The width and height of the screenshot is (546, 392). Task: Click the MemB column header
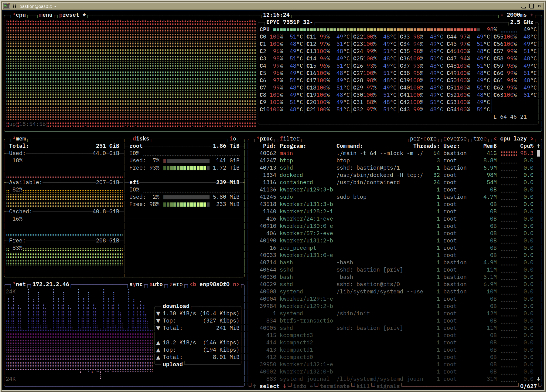click(490, 146)
